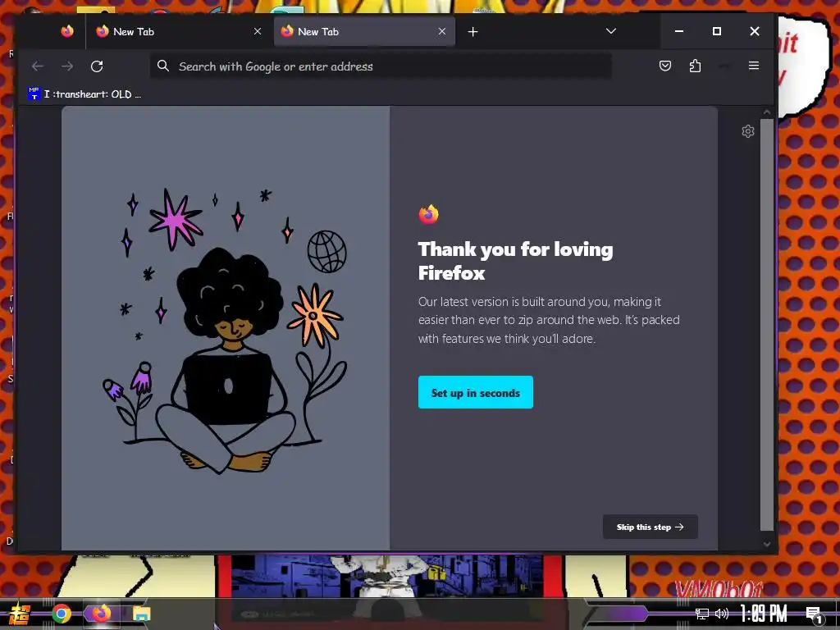
Task: Launch Google Chrome from the taskbar
Action: pyautogui.click(x=62, y=614)
